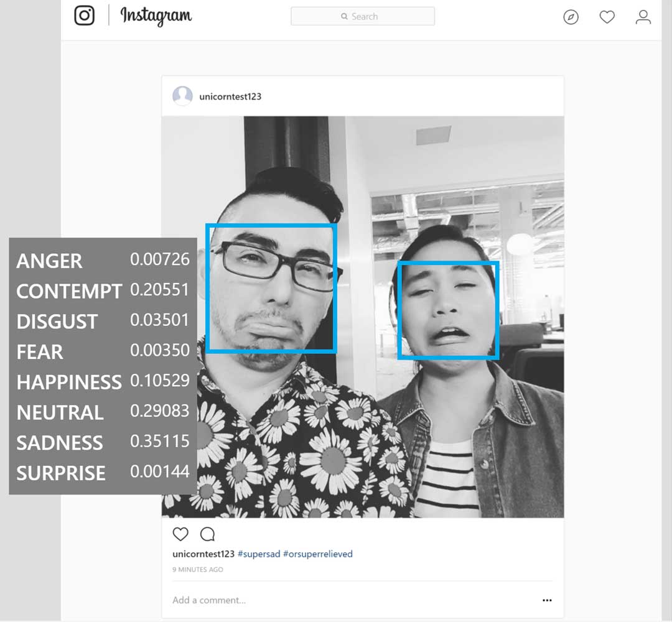Click the NEUTRAL score value 0.29083
The image size is (672, 622).
(x=159, y=411)
